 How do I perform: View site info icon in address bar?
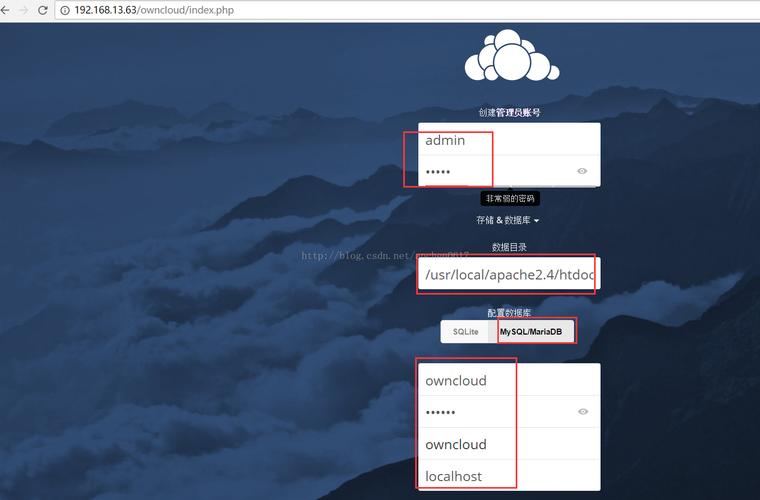click(x=64, y=10)
